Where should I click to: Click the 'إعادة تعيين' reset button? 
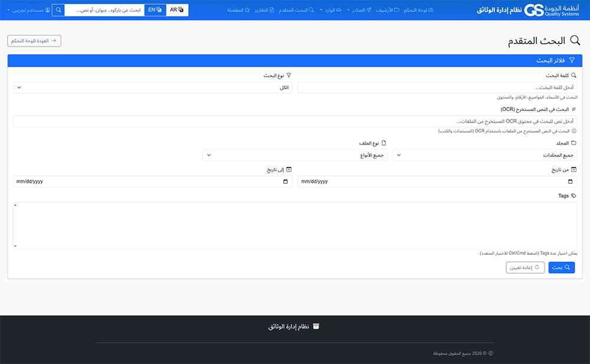[525, 267]
